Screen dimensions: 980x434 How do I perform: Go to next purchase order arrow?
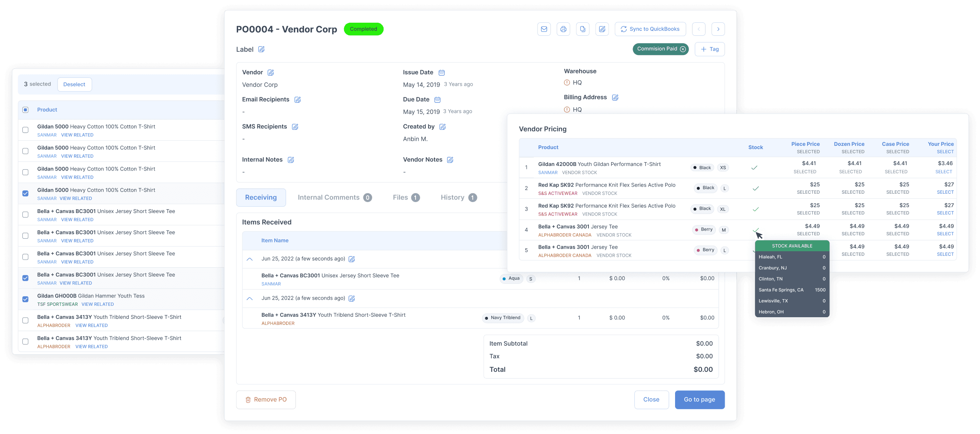718,29
